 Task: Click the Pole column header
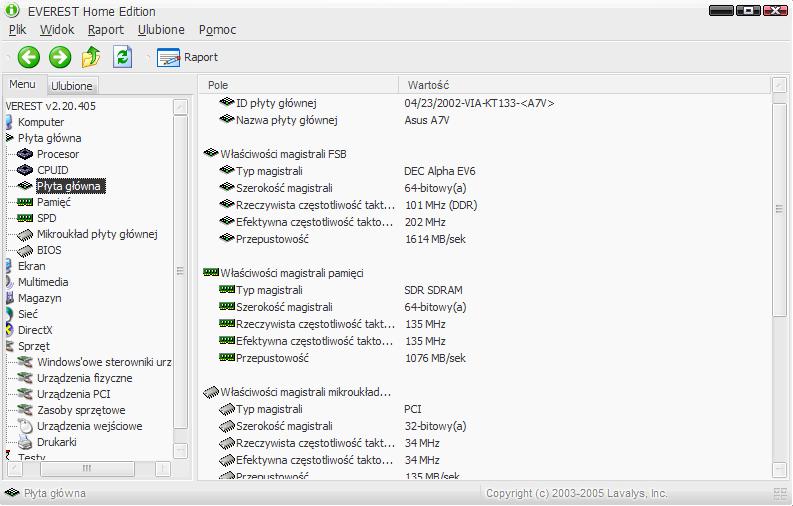(298, 85)
